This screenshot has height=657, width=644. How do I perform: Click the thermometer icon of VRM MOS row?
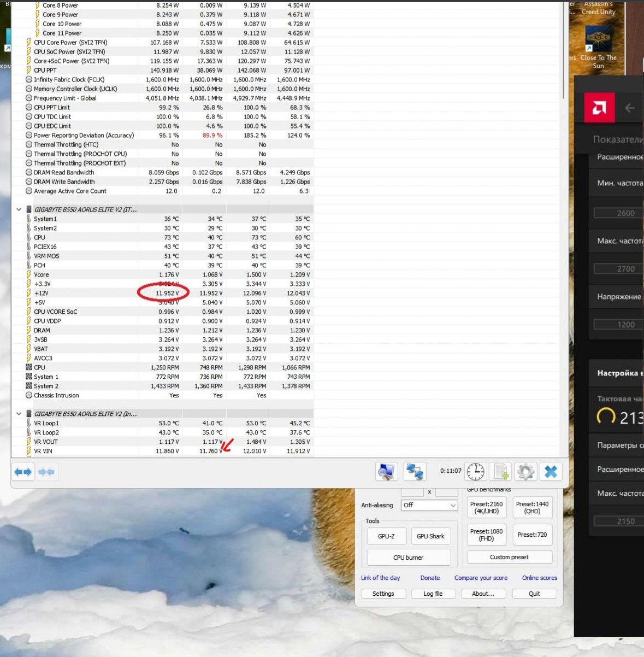tap(29, 256)
